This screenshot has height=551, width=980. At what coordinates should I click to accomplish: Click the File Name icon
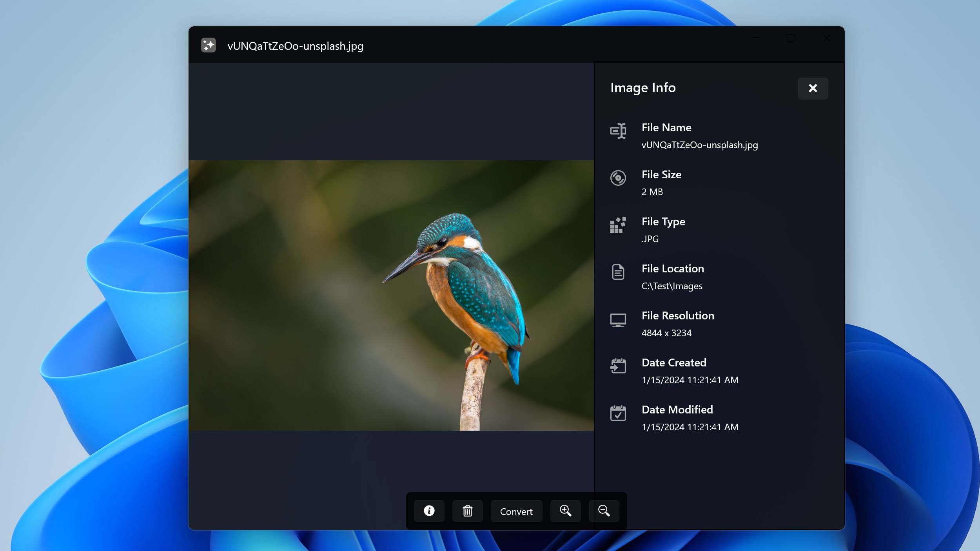click(x=618, y=131)
